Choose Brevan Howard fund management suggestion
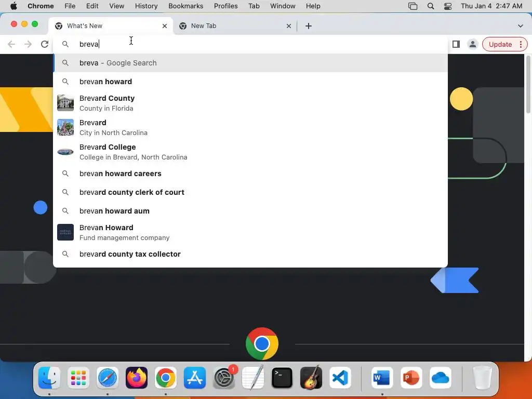This screenshot has height=399, width=532. (250, 232)
